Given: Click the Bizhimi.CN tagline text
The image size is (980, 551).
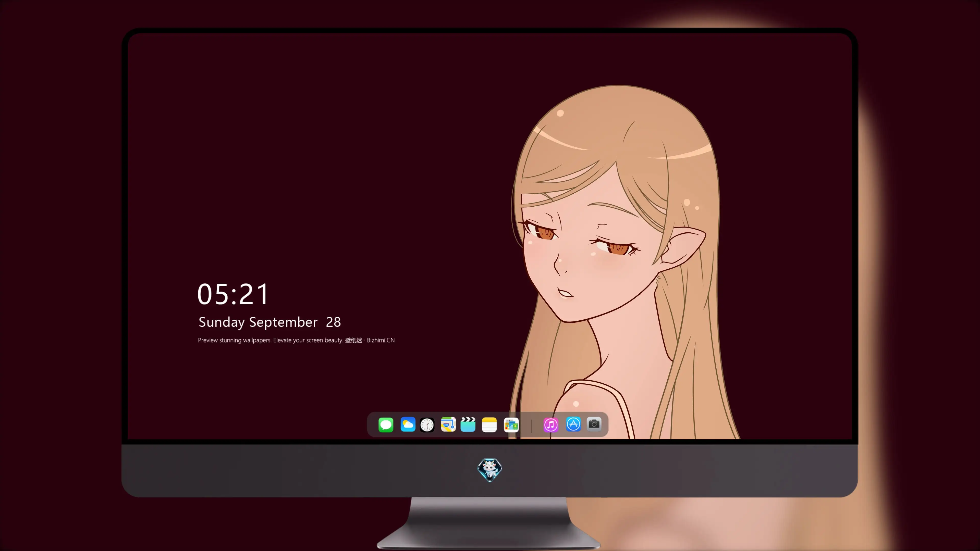Looking at the screenshot, I should (296, 340).
